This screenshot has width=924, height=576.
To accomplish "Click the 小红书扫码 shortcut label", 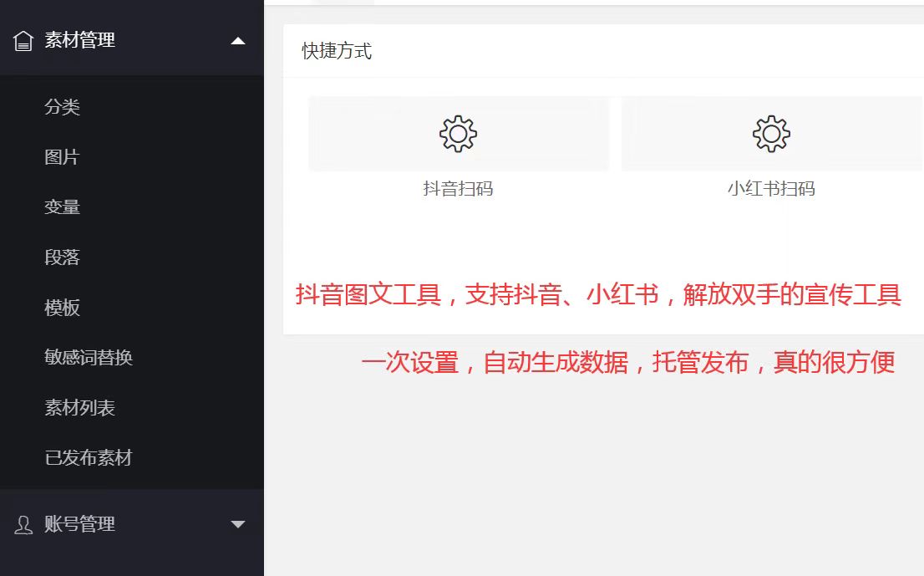I will (771, 189).
